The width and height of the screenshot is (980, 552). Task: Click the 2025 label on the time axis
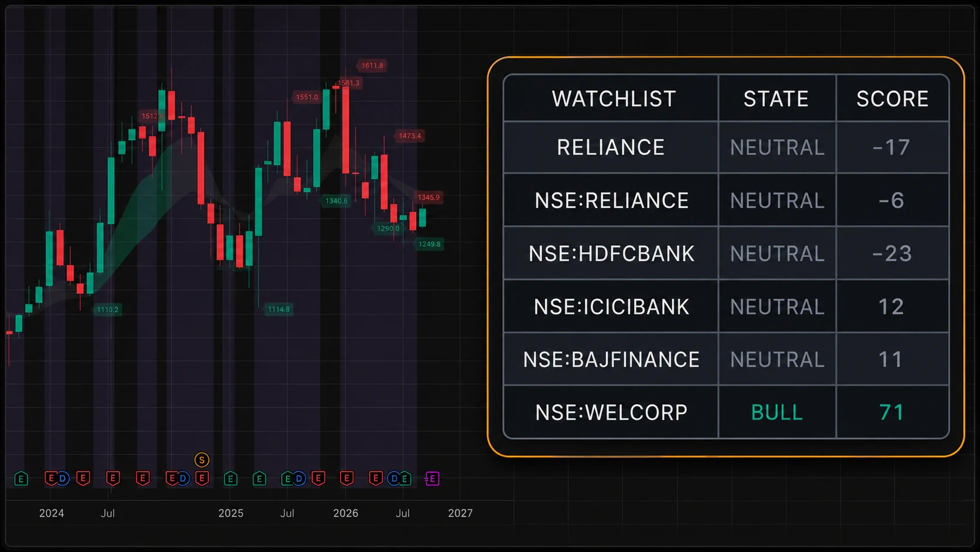point(231,513)
